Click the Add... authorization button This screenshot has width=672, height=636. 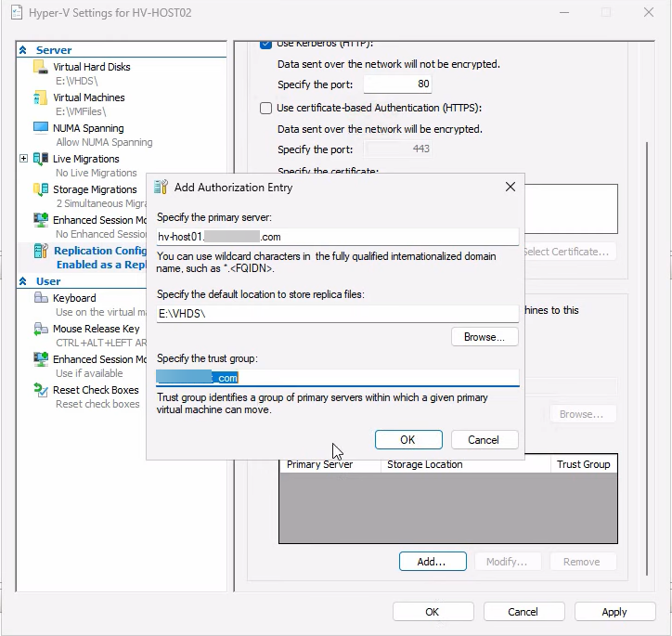click(x=433, y=562)
